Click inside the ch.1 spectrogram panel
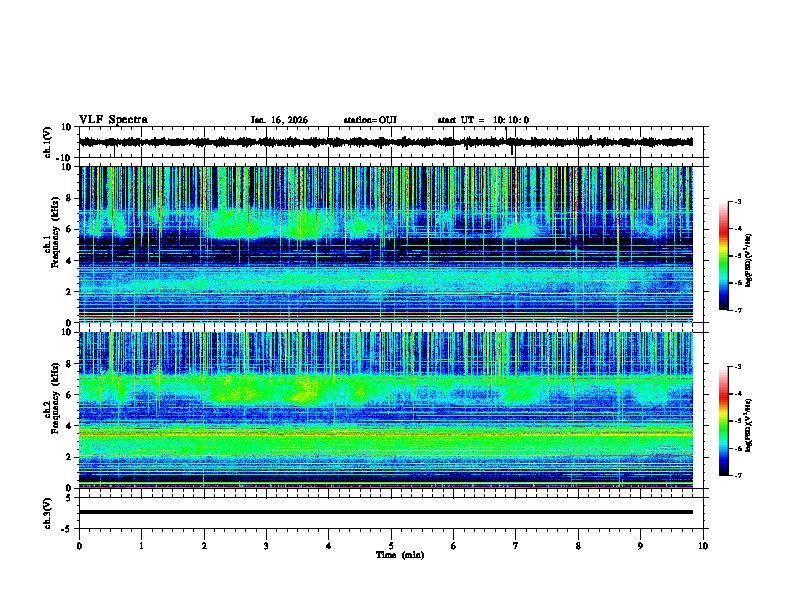The height and width of the screenshot is (612, 792). pos(386,244)
